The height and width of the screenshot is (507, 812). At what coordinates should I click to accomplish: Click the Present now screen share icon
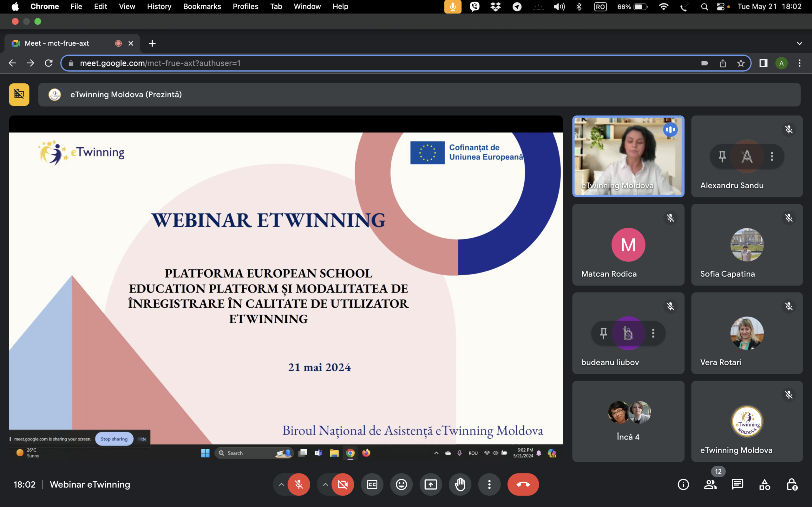point(430,484)
